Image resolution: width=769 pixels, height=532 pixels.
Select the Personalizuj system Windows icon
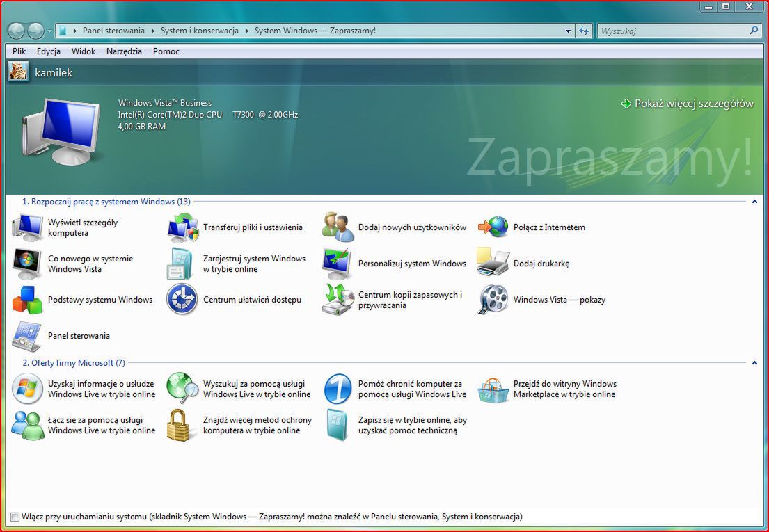tap(338, 264)
